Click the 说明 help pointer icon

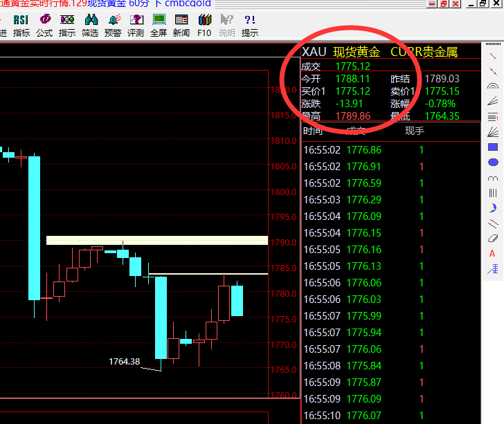click(227, 25)
